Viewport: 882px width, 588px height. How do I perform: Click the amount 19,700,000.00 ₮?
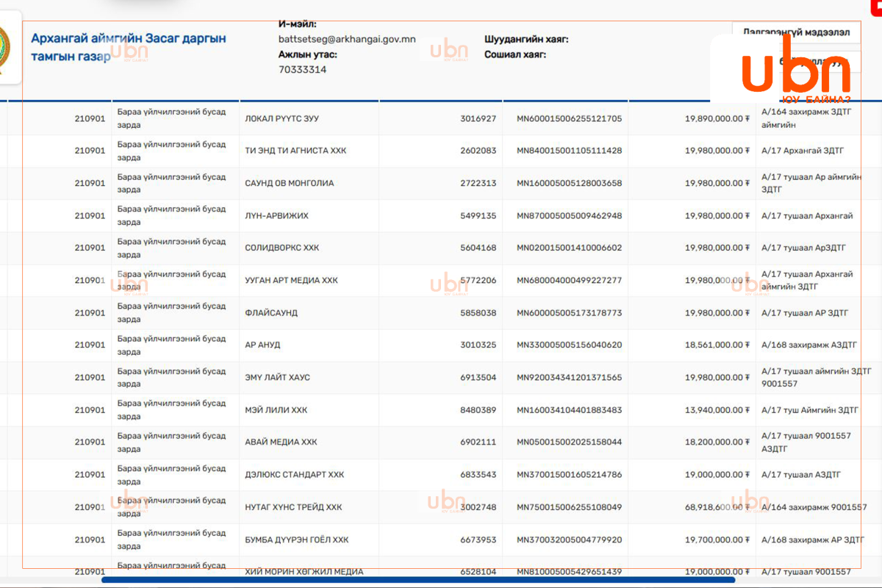[717, 539]
